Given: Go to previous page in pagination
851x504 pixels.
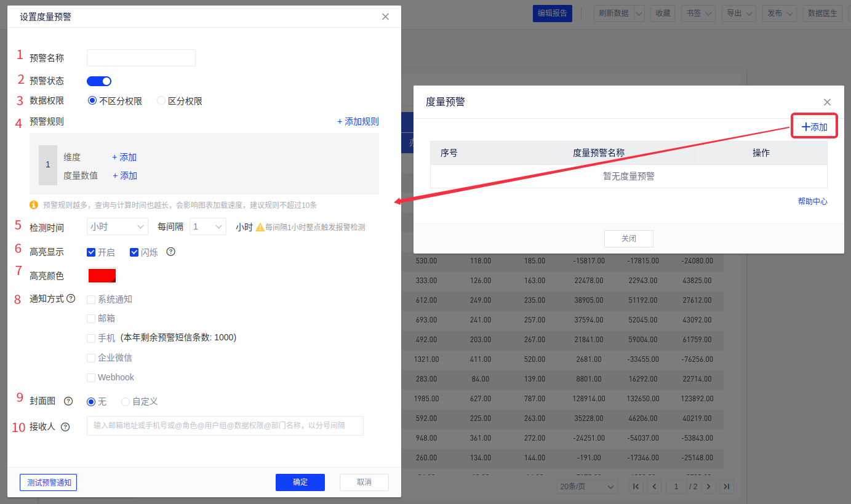Looking at the screenshot, I should [654, 487].
